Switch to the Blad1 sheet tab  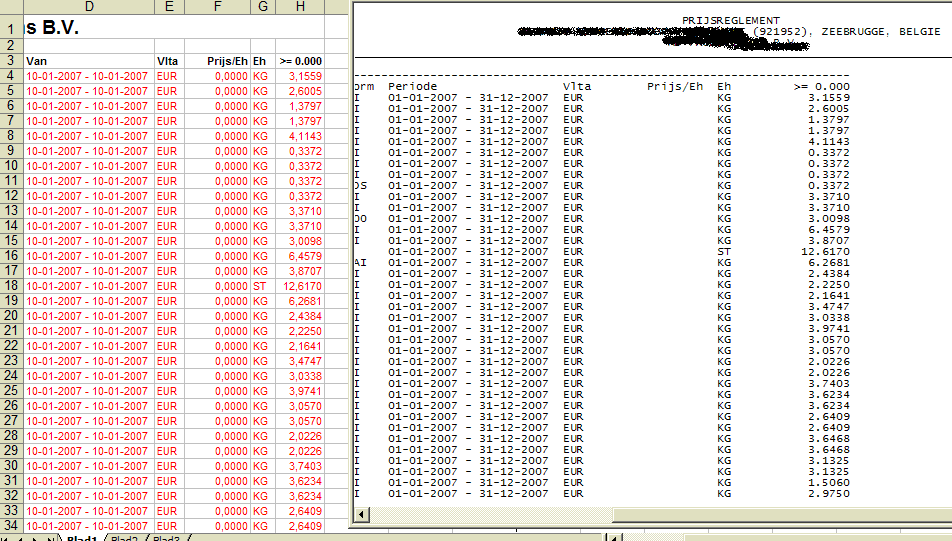coord(82,538)
